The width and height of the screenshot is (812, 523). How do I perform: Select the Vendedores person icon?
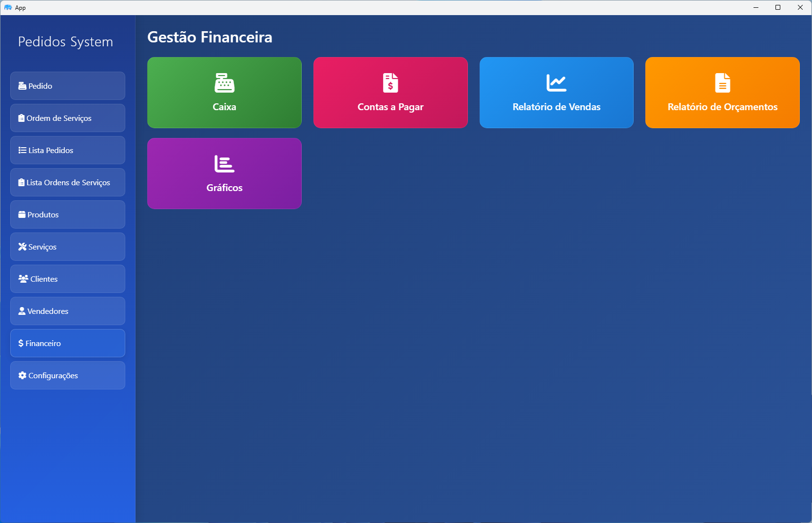pos(21,310)
